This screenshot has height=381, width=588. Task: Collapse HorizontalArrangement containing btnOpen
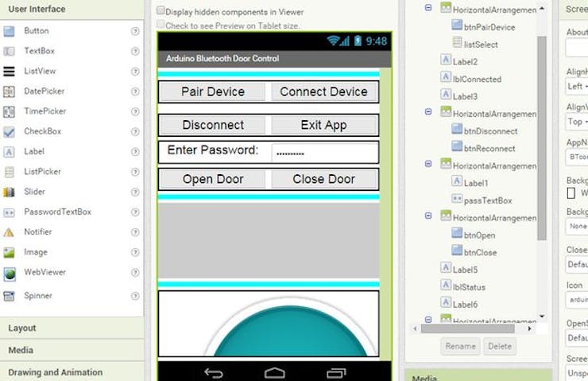click(x=427, y=216)
